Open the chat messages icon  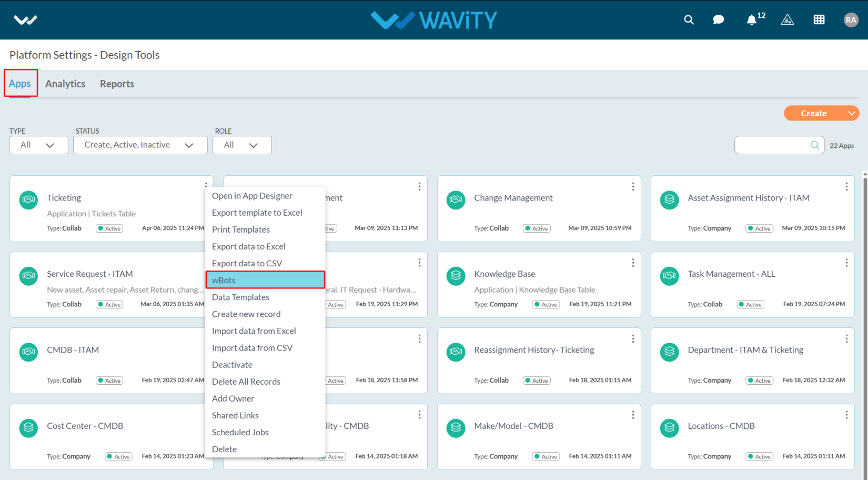(718, 20)
